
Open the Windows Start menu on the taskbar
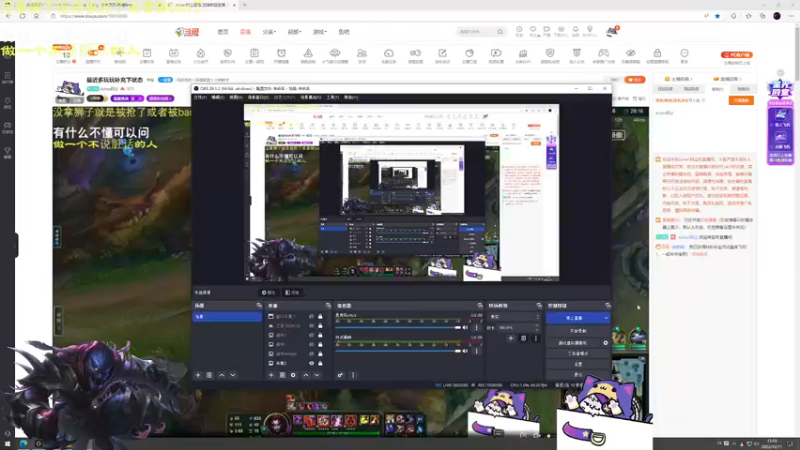(7, 443)
